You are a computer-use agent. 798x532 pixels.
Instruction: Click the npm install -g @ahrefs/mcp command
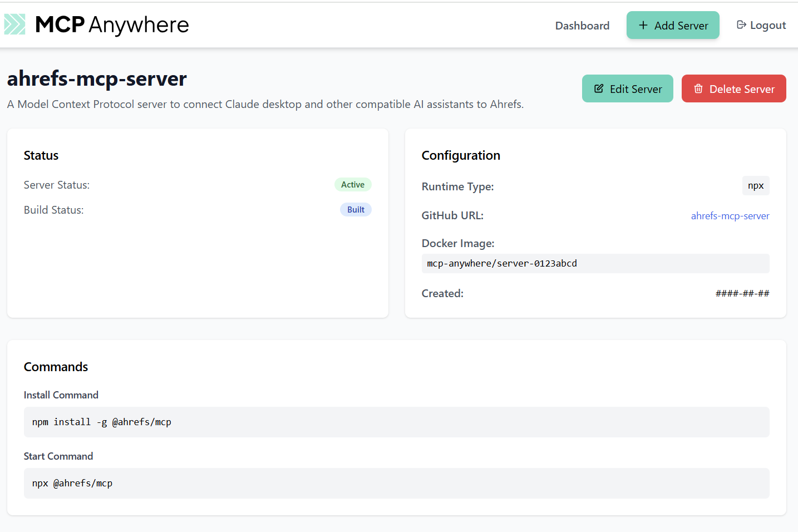[397, 422]
